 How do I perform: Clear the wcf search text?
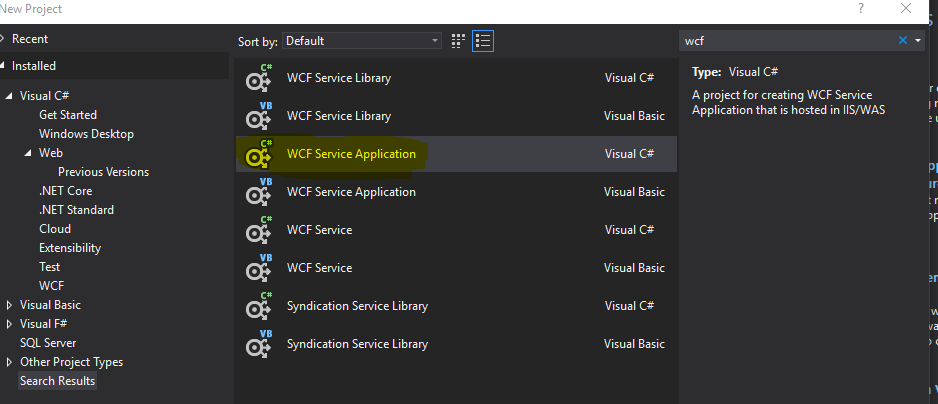tap(903, 41)
